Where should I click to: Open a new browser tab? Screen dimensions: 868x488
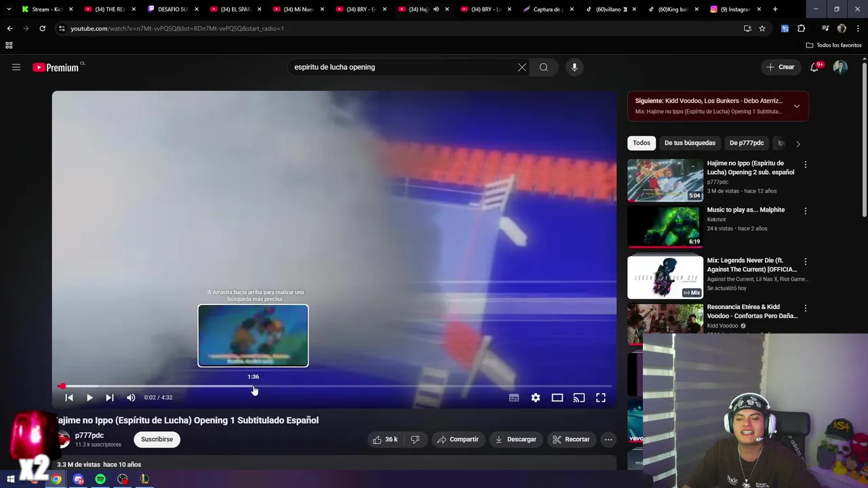pyautogui.click(x=775, y=9)
